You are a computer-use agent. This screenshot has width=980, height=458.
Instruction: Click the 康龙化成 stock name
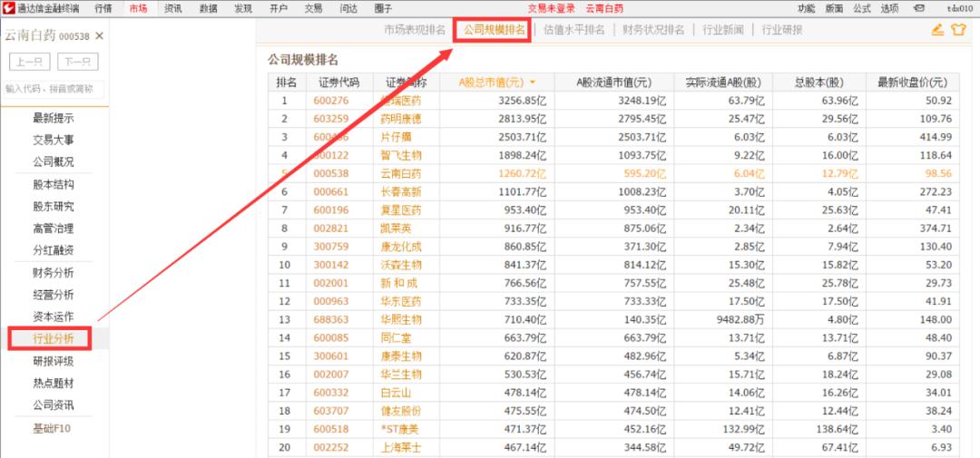click(x=401, y=247)
